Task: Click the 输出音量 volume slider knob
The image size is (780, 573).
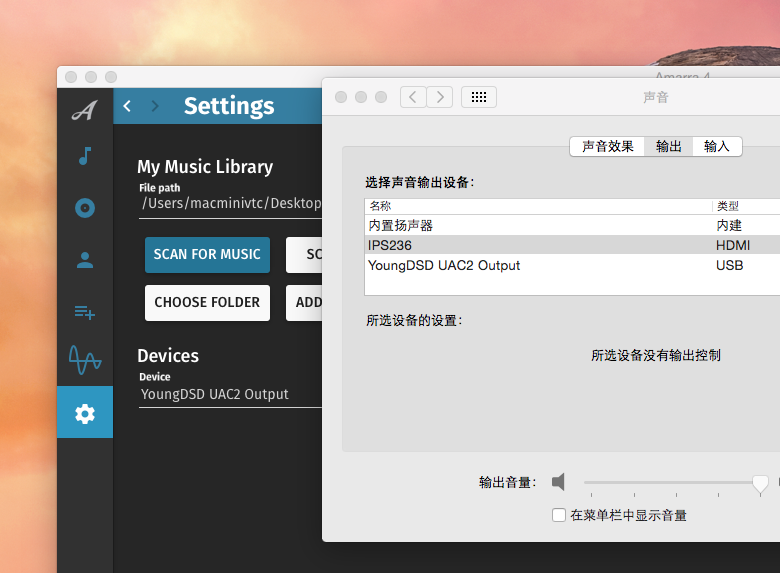Action: pyautogui.click(x=760, y=483)
